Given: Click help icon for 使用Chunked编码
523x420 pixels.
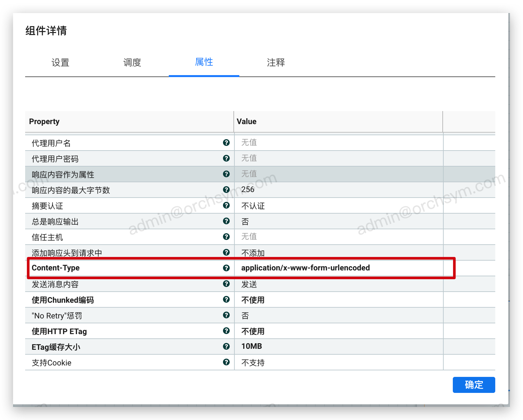Looking at the screenshot, I should click(226, 299).
